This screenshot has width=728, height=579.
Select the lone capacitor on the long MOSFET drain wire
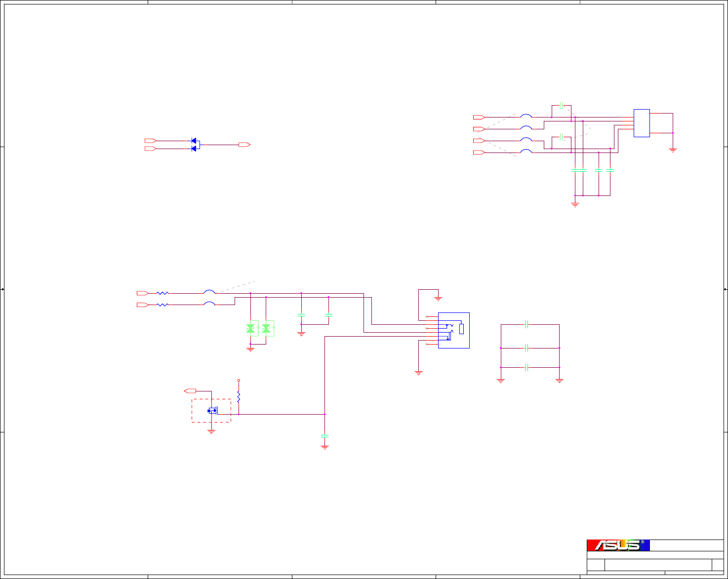pos(324,436)
